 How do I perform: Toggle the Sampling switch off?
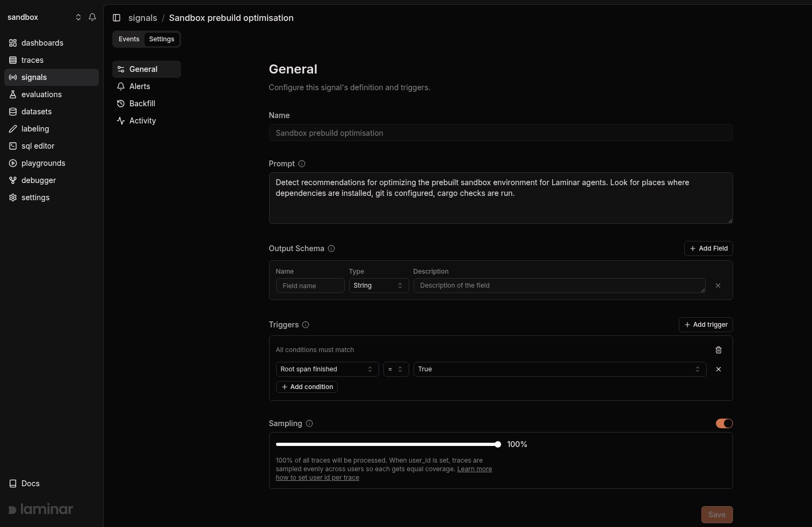coord(724,423)
